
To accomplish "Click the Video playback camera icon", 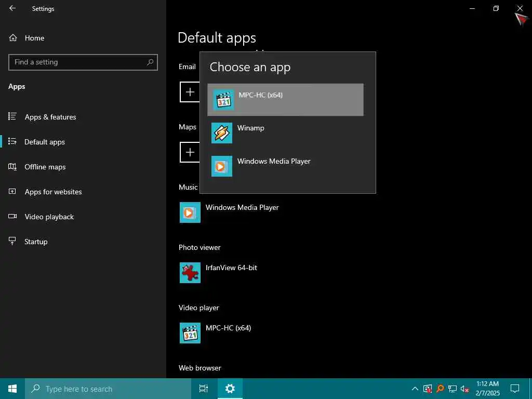I will point(12,216).
